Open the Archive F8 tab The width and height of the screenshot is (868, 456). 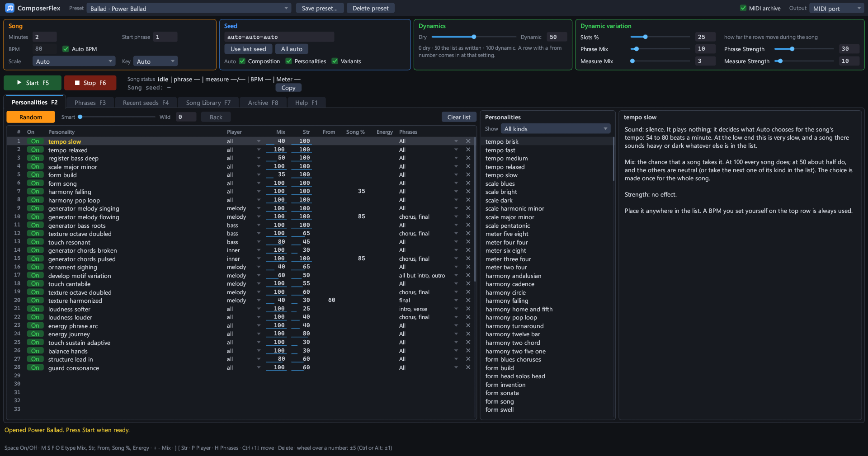click(x=263, y=103)
